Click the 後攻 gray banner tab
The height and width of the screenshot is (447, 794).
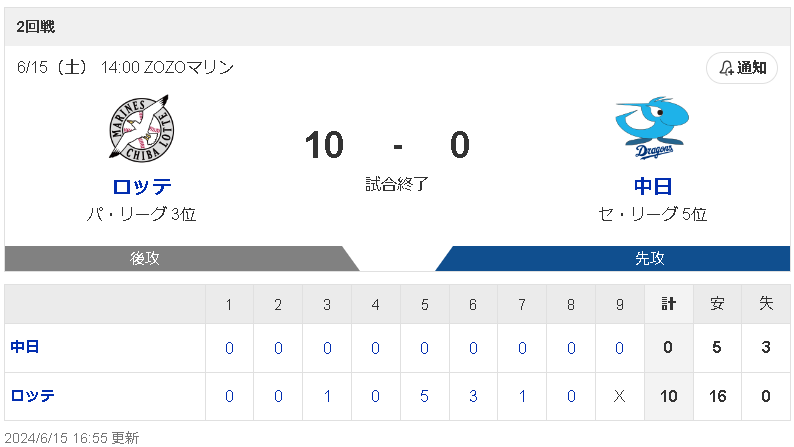[145, 258]
